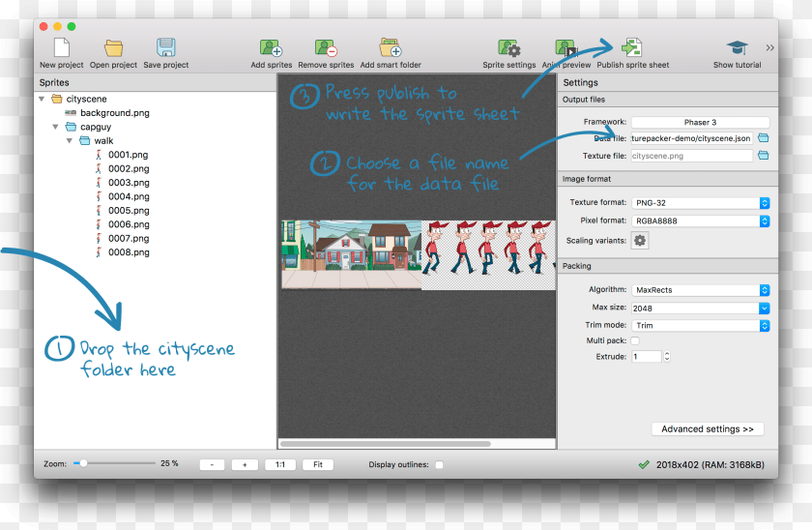The width and height of the screenshot is (812, 530).
Task: Click the zoom in plus button
Action: click(x=245, y=465)
